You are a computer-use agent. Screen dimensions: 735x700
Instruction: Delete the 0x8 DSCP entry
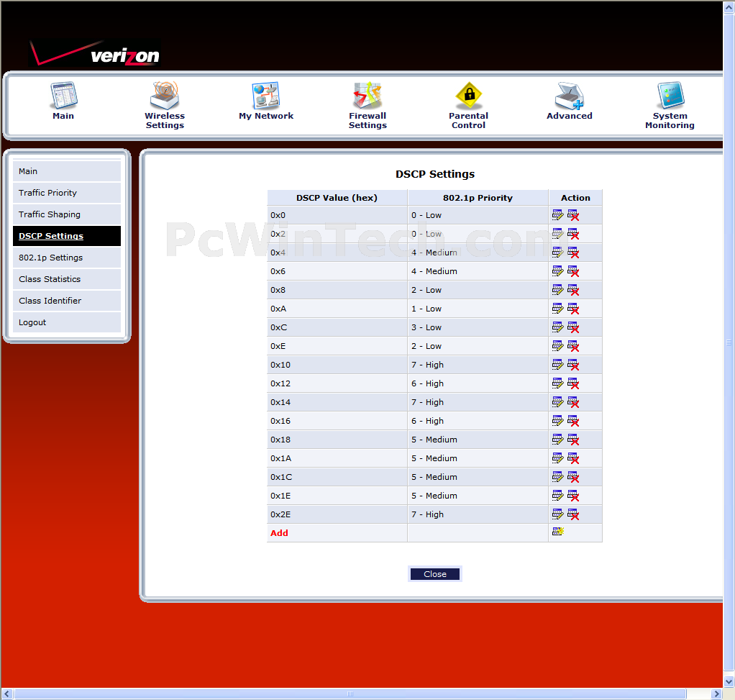(x=573, y=290)
